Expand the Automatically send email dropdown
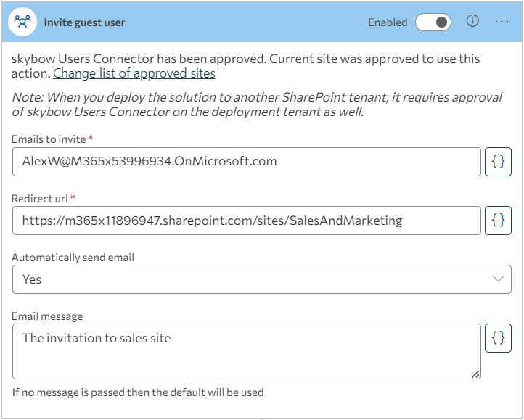Image resolution: width=524 pixels, height=420 pixels. point(262,279)
